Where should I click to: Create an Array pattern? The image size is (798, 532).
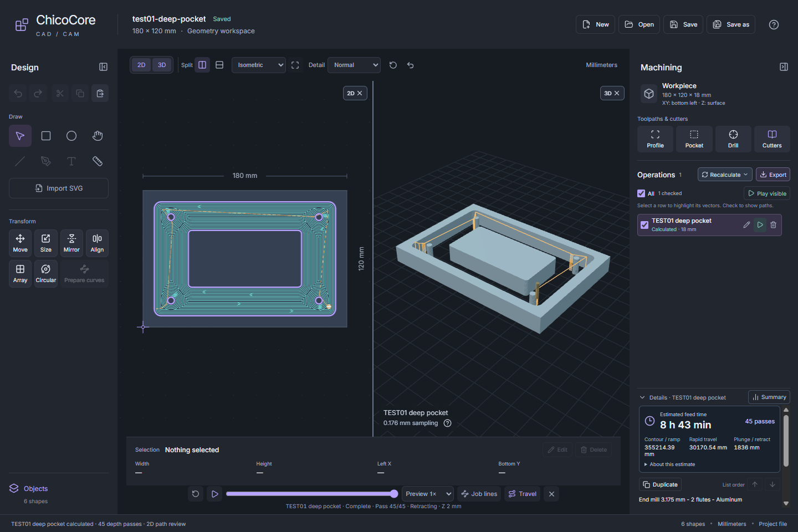tap(20, 274)
